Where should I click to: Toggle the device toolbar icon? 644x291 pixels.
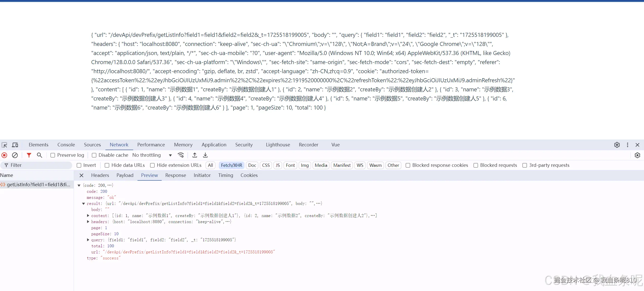coord(15,145)
